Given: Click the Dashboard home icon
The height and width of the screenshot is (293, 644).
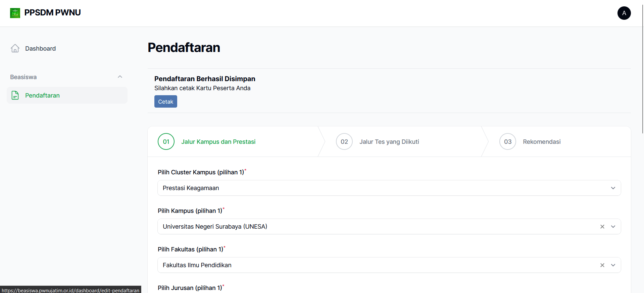Looking at the screenshot, I should pyautogui.click(x=15, y=49).
